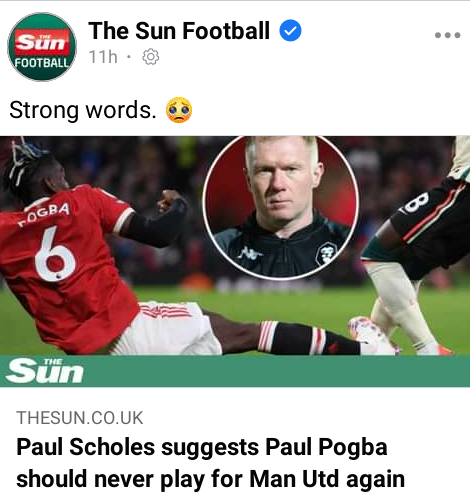Click the post privacy gear icon
The image size is (470, 502).
[x=151, y=57]
